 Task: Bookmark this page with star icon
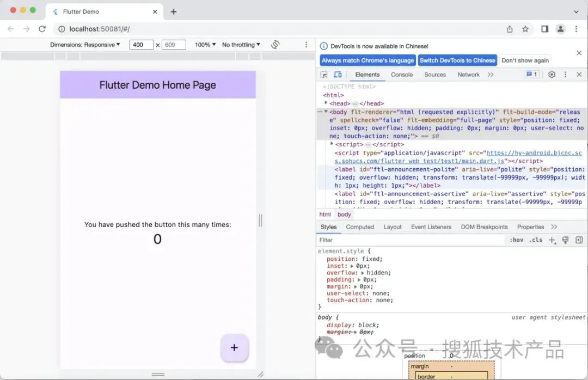tap(525, 29)
